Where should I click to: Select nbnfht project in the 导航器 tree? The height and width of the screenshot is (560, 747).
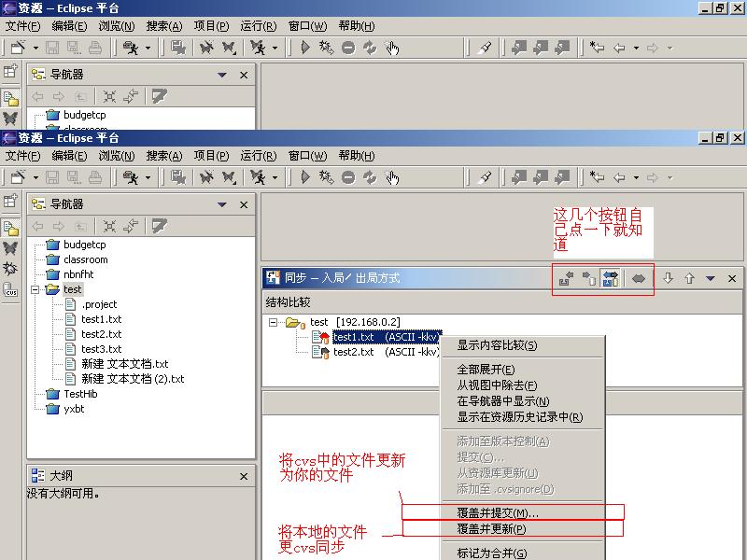point(78,274)
